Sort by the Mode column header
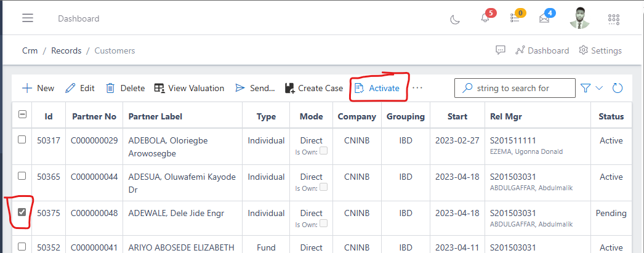644x253 pixels. click(312, 116)
